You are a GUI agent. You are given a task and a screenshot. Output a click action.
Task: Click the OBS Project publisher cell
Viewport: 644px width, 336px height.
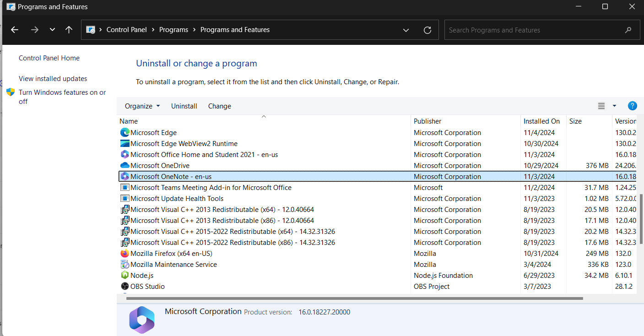432,287
